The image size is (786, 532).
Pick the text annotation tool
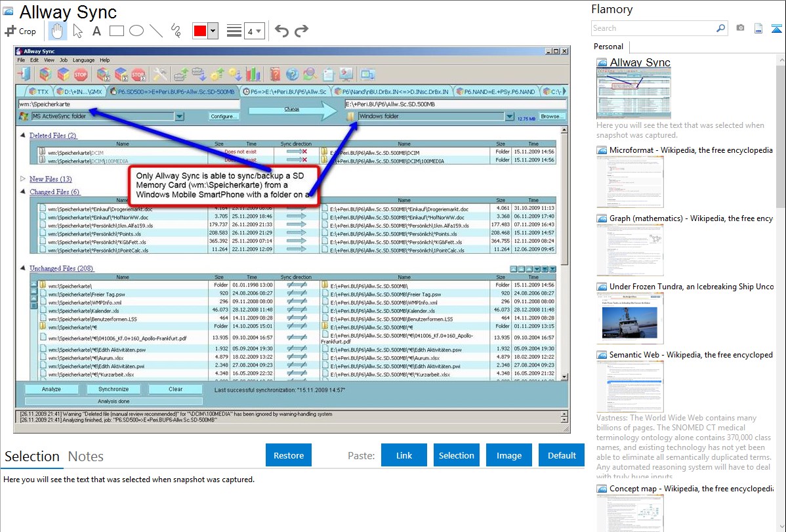(x=96, y=31)
